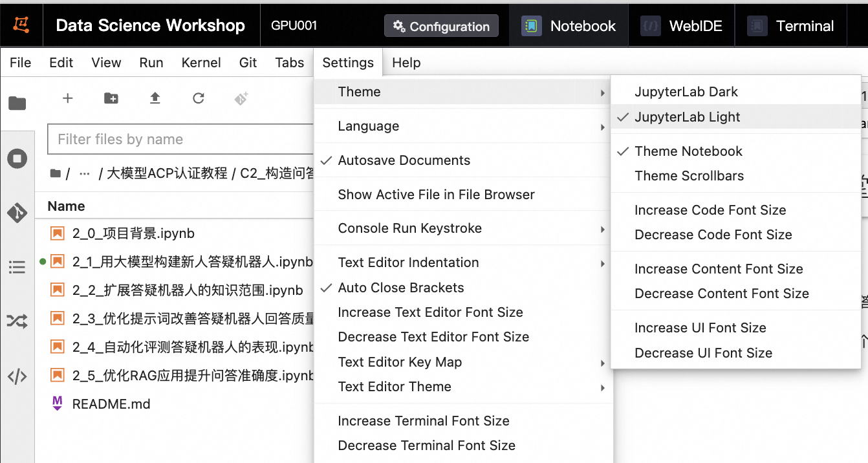Open the table of contents sidebar icon
The image size is (868, 463).
17,266
